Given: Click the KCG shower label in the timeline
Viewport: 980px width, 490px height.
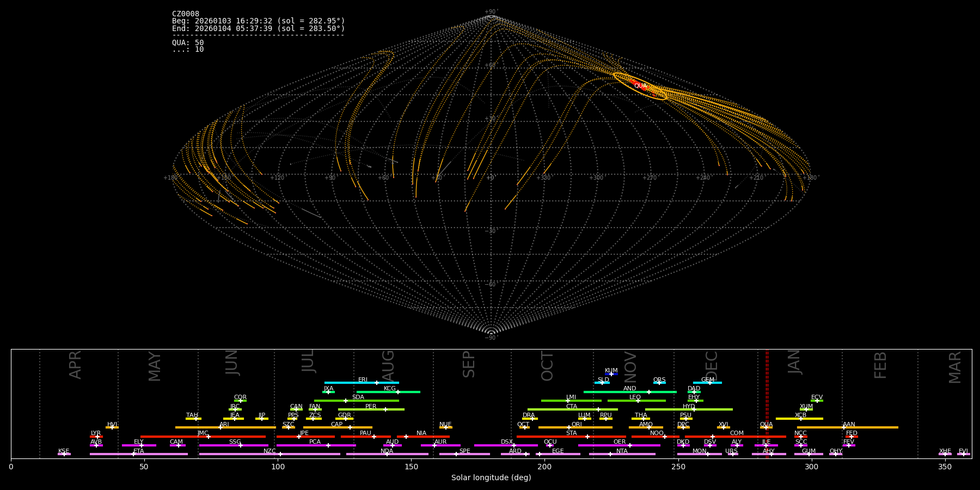Looking at the screenshot, I should point(390,389).
